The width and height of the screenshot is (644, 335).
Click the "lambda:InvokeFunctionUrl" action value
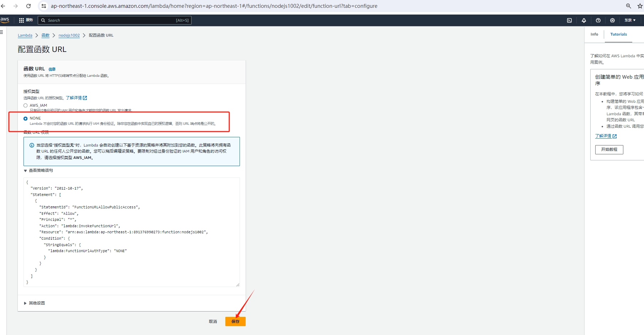tap(90, 226)
